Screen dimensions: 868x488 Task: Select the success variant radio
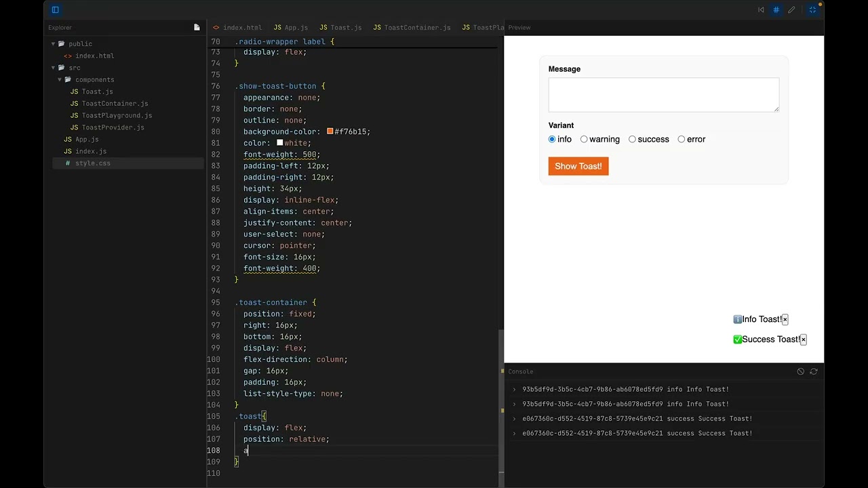632,140
